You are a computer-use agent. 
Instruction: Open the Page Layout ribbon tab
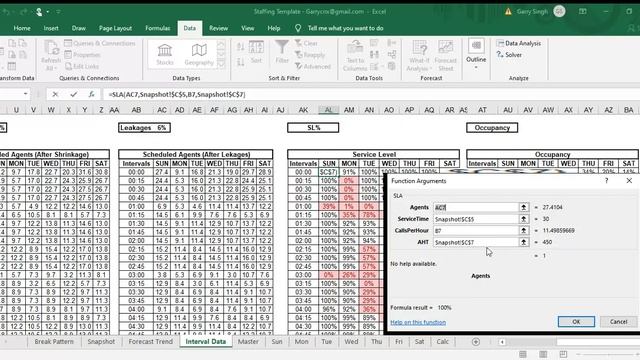click(115, 28)
